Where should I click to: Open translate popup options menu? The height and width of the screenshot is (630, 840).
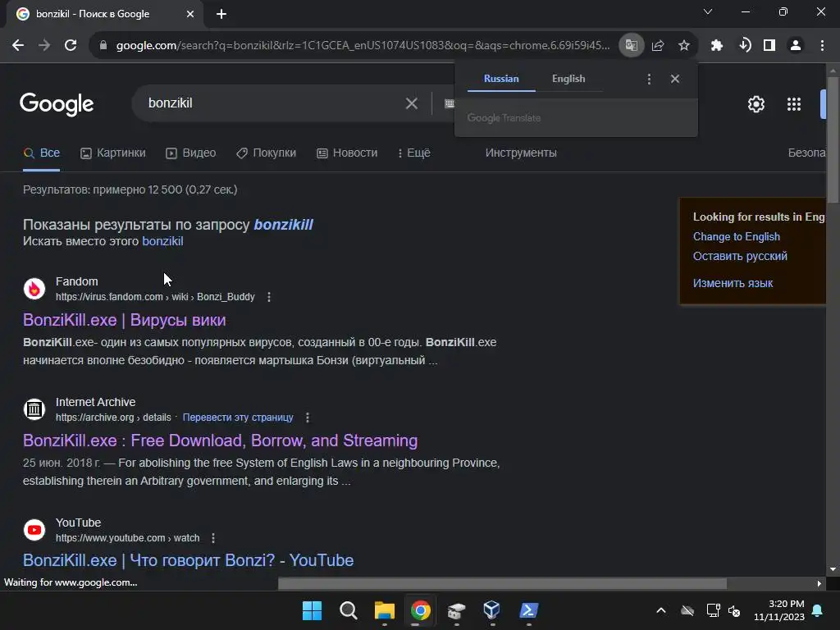pyautogui.click(x=649, y=80)
